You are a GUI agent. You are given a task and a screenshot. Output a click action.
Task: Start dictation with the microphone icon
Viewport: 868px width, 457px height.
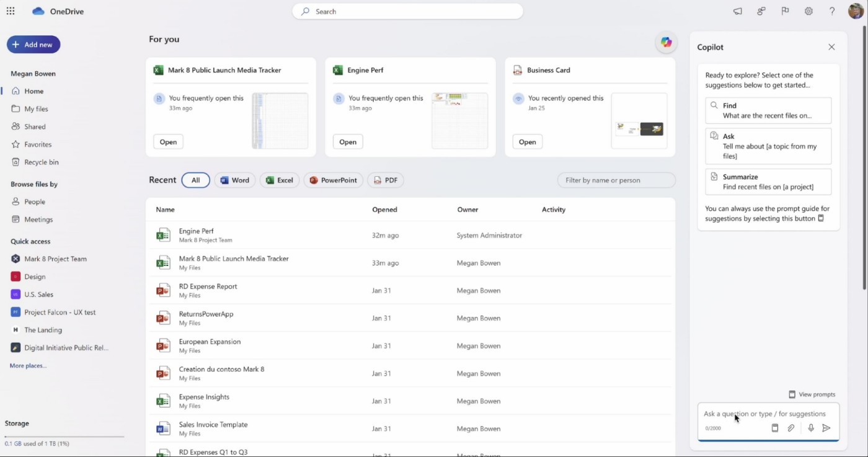click(810, 428)
